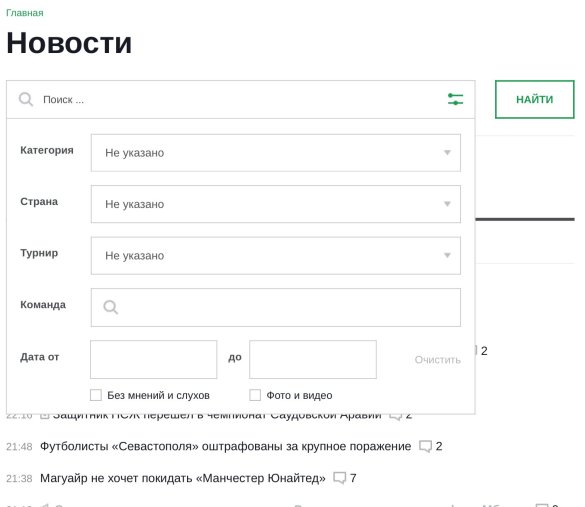Expand the Категория select box
Image resolution: width=585 pixels, height=507 pixels.
click(276, 153)
